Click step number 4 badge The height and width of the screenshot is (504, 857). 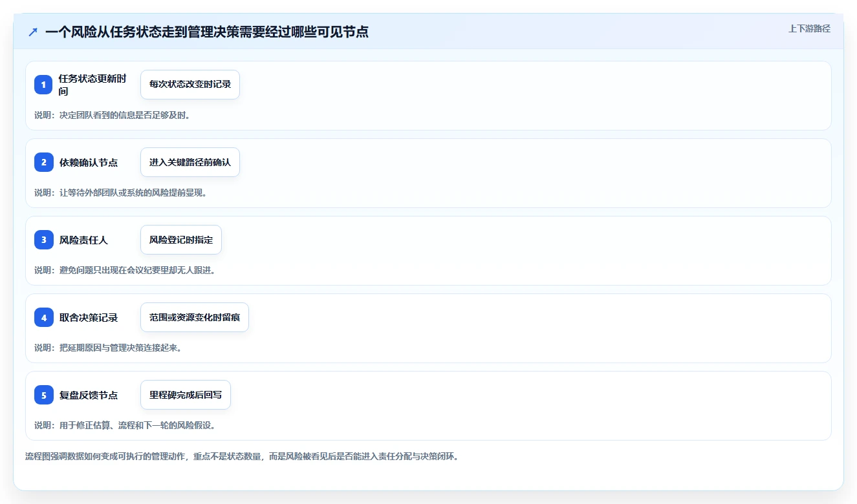point(44,317)
